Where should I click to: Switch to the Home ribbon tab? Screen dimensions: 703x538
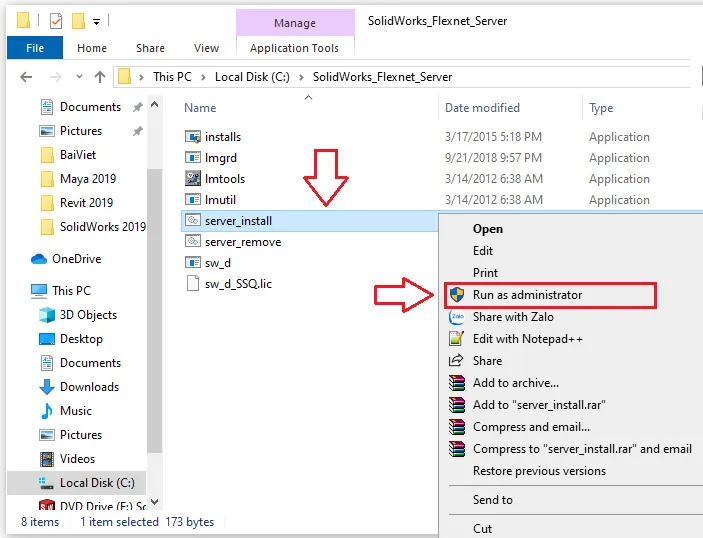click(92, 48)
